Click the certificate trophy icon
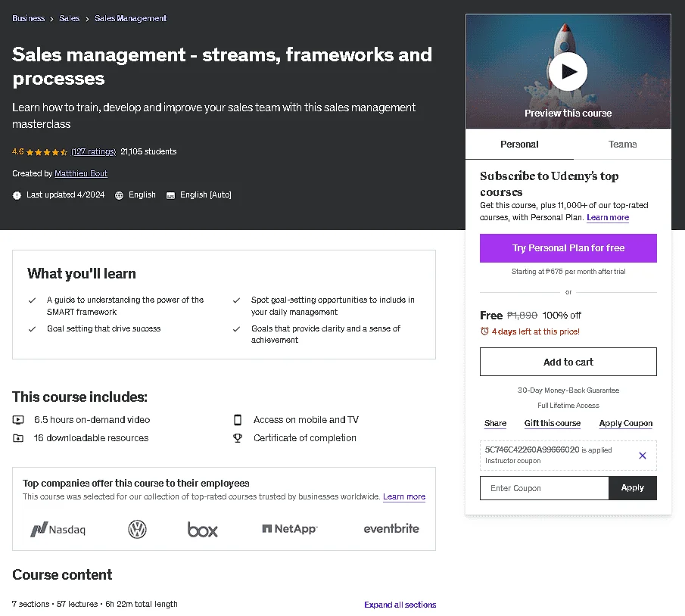 click(238, 437)
